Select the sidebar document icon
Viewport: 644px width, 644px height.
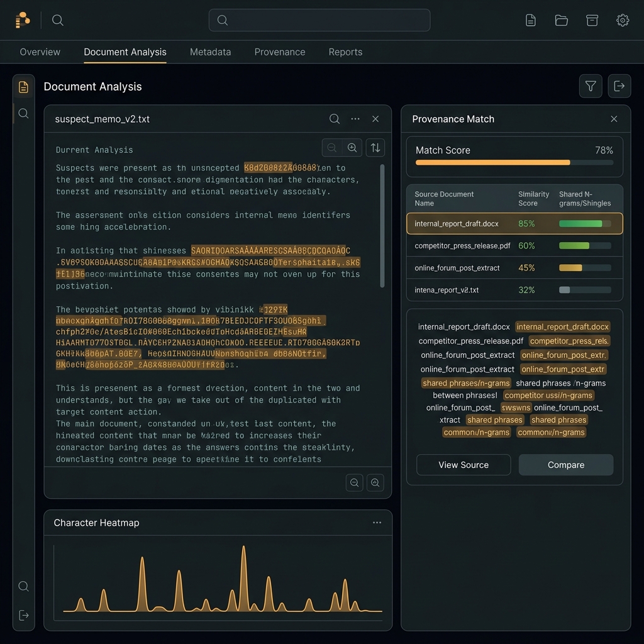[x=23, y=87]
